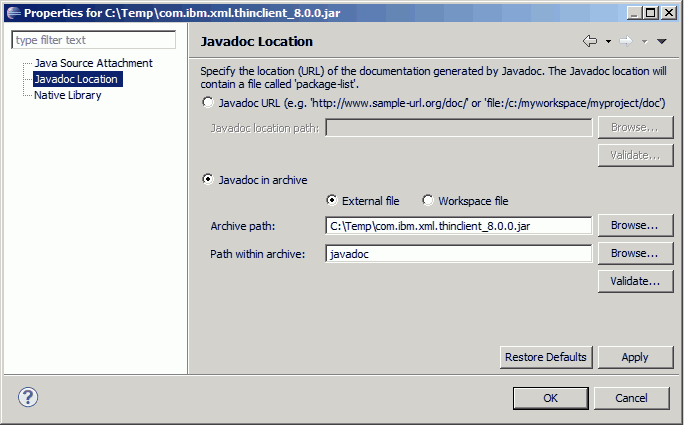Apply the Javadoc settings
Image resolution: width=684 pixels, height=425 pixels.
[x=635, y=357]
